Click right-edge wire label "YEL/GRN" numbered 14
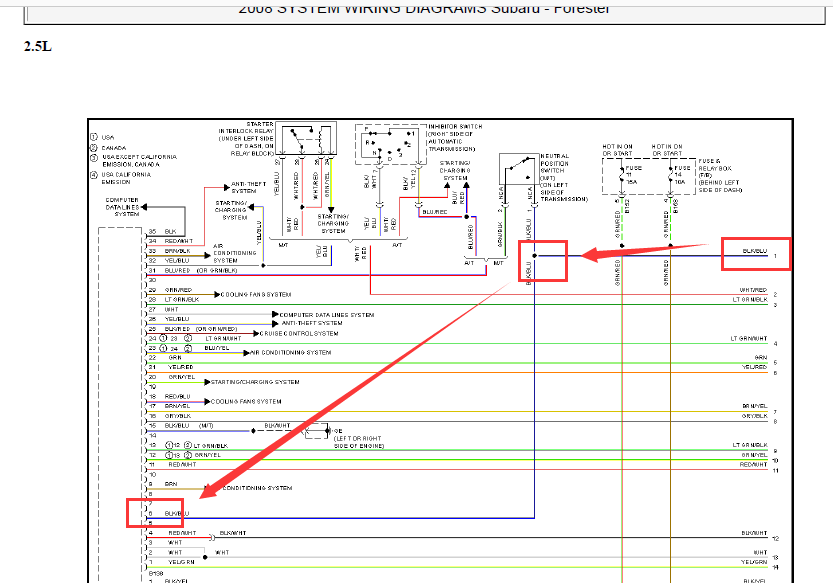 (x=754, y=562)
